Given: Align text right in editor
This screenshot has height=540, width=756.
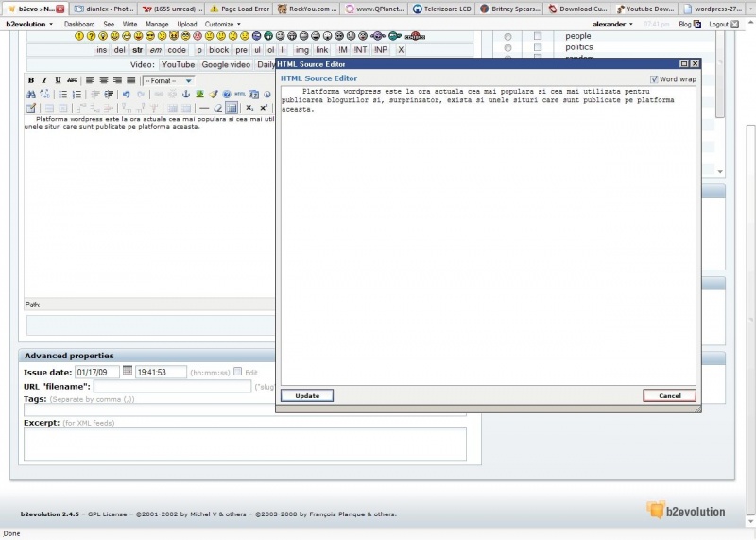Looking at the screenshot, I should pyautogui.click(x=117, y=80).
